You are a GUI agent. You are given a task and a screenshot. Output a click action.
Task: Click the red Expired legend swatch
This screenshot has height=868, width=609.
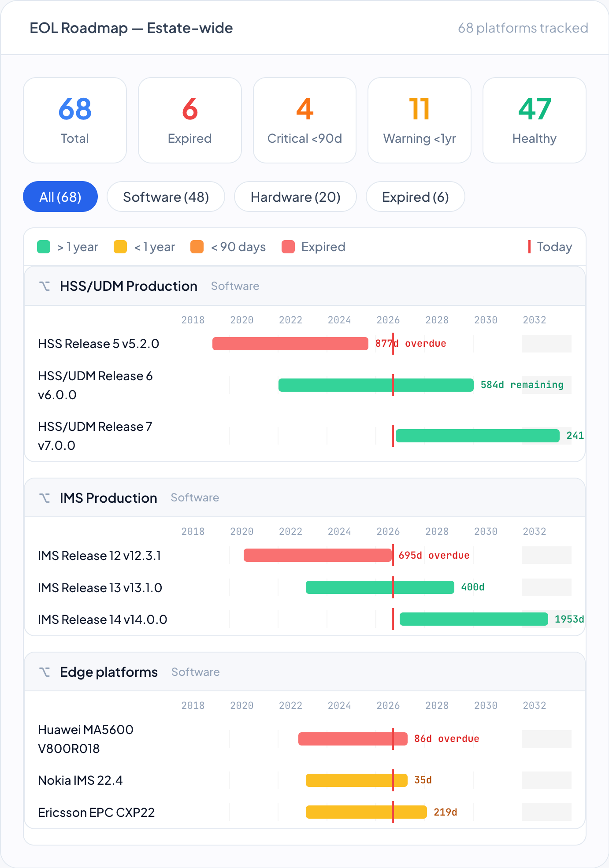click(288, 247)
